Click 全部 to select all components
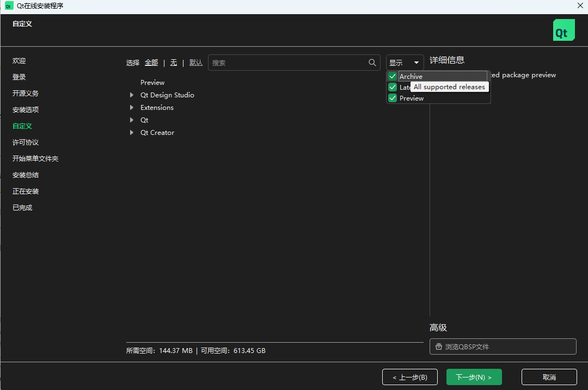This screenshot has width=588, height=390. (151, 63)
